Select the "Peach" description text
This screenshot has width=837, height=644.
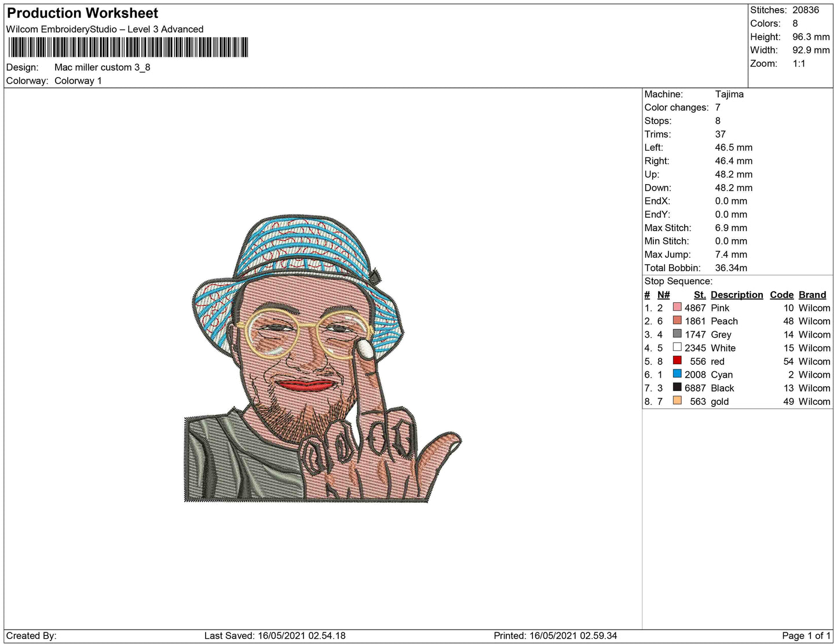[x=724, y=321]
